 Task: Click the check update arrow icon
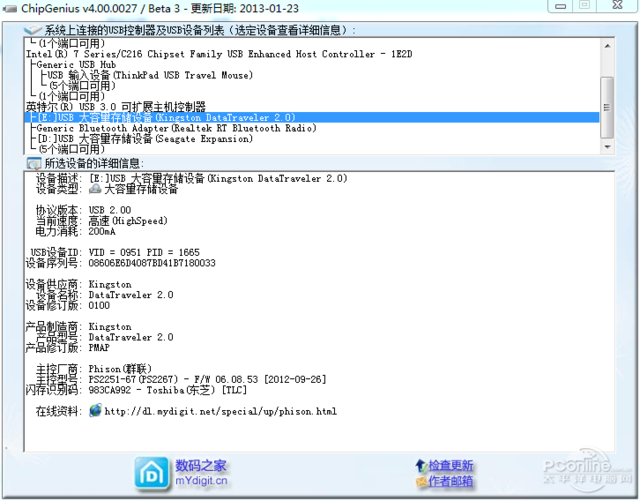tap(421, 465)
